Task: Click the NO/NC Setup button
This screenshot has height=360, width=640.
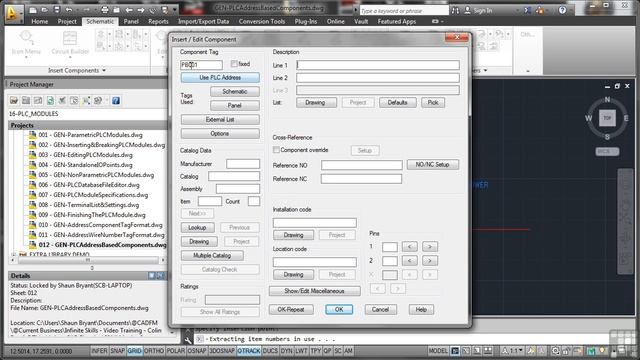Action: [432, 164]
